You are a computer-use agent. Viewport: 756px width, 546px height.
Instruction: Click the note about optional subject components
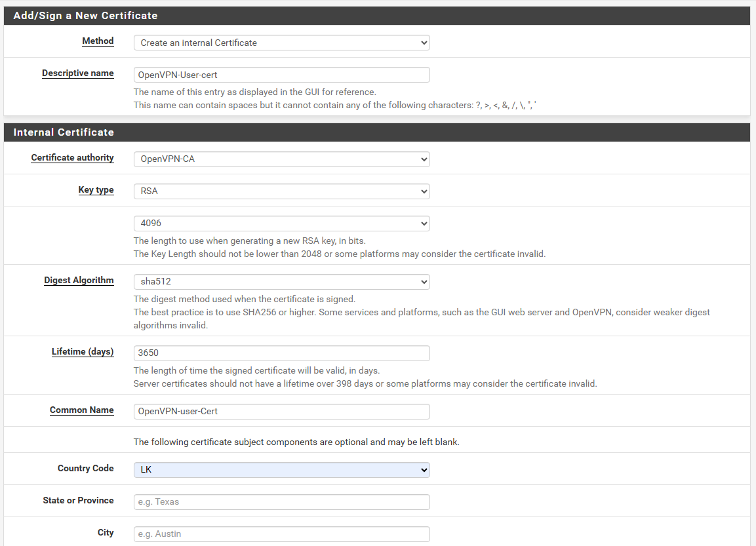pyautogui.click(x=296, y=442)
